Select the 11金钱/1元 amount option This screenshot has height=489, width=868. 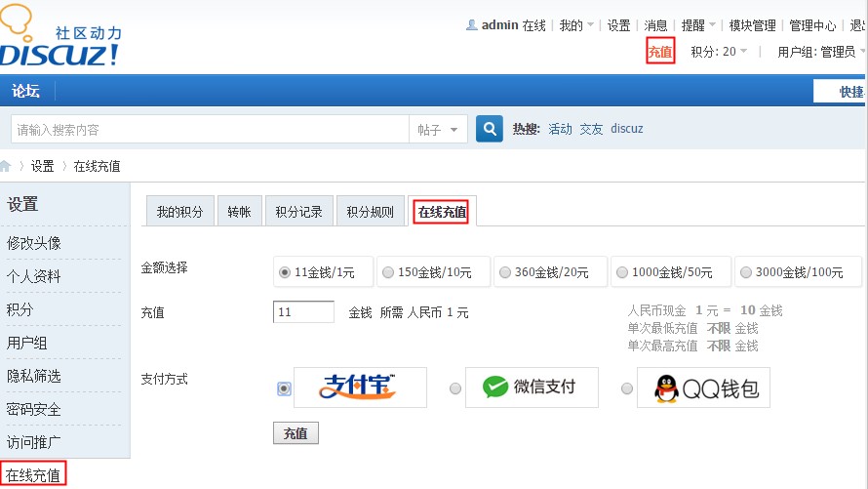tap(323, 272)
